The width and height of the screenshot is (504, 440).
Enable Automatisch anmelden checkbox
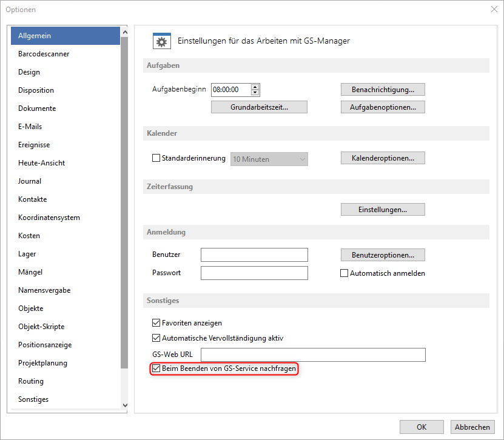[x=344, y=273]
